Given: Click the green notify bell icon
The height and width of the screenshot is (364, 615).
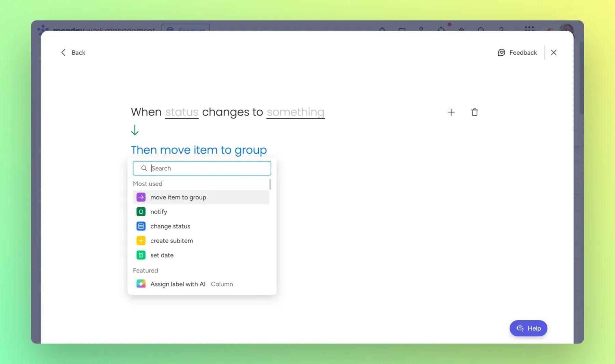Looking at the screenshot, I should pos(141,212).
